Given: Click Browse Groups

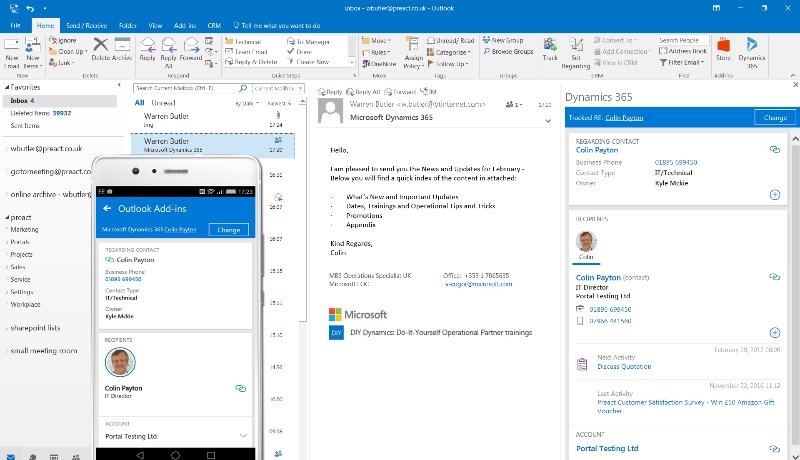Looking at the screenshot, I should tap(508, 52).
